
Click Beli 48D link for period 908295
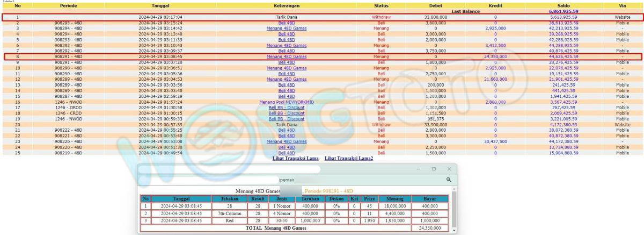pyautogui.click(x=287, y=23)
